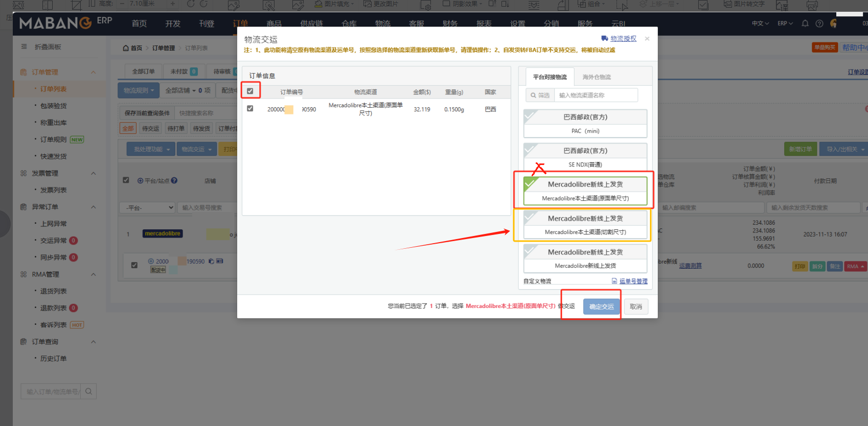868x426 pixels.
Task: Toggle checkbox for background order 190590
Action: 134,265
